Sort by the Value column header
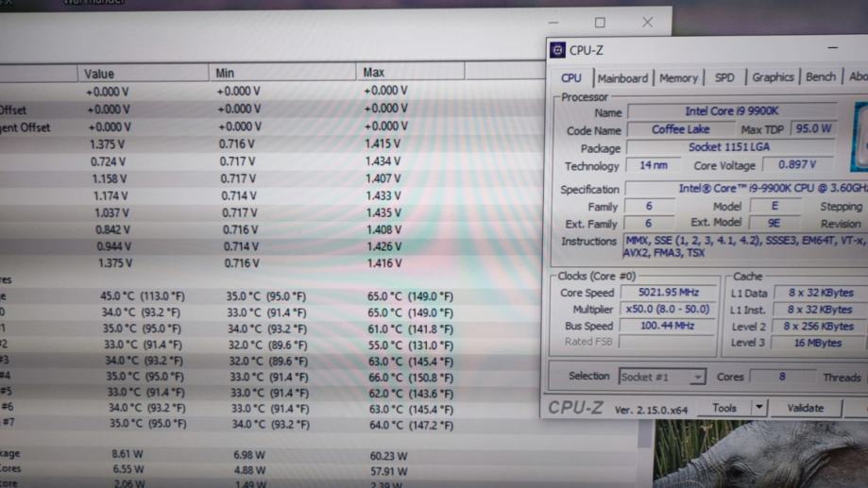This screenshot has width=868, height=488. point(143,73)
